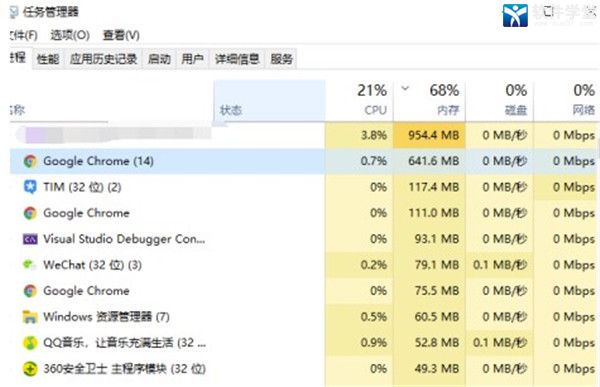Click the Windows 资源管理器 folder icon
The height and width of the screenshot is (387, 600).
(x=30, y=317)
